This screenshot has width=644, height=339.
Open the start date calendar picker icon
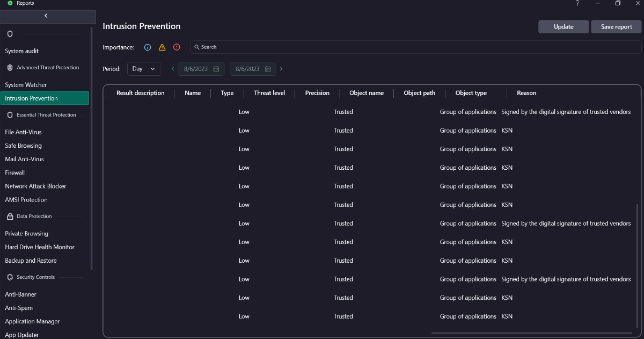(x=216, y=69)
